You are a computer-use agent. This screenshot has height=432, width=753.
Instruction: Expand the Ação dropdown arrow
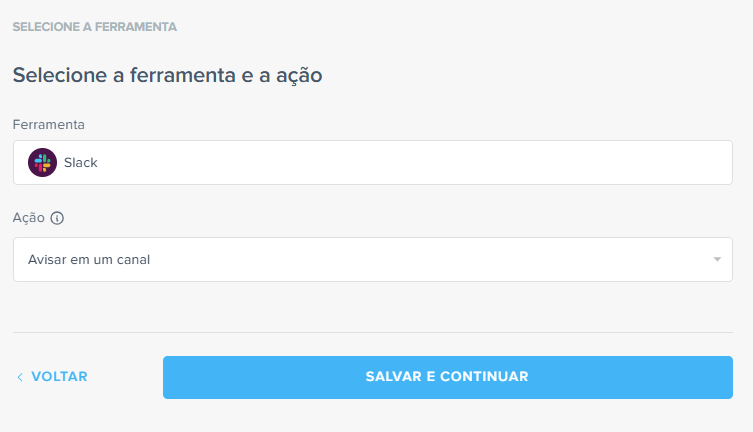pyautogui.click(x=717, y=260)
